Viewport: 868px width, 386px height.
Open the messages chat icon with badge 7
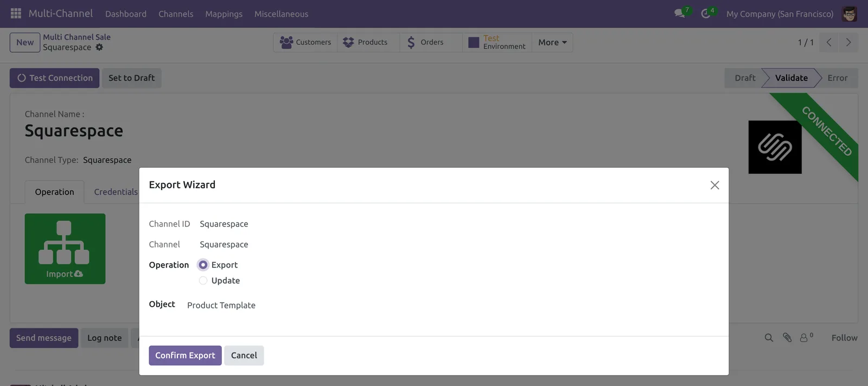(x=681, y=13)
